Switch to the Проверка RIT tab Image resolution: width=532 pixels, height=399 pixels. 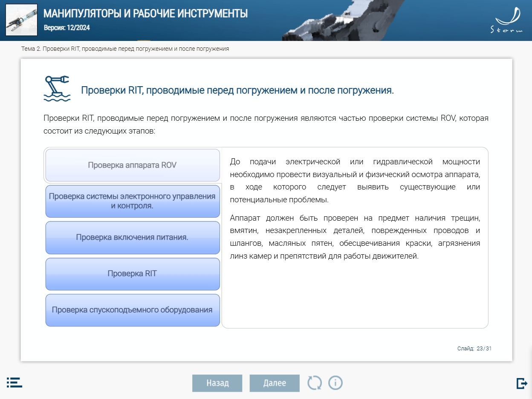(x=133, y=274)
